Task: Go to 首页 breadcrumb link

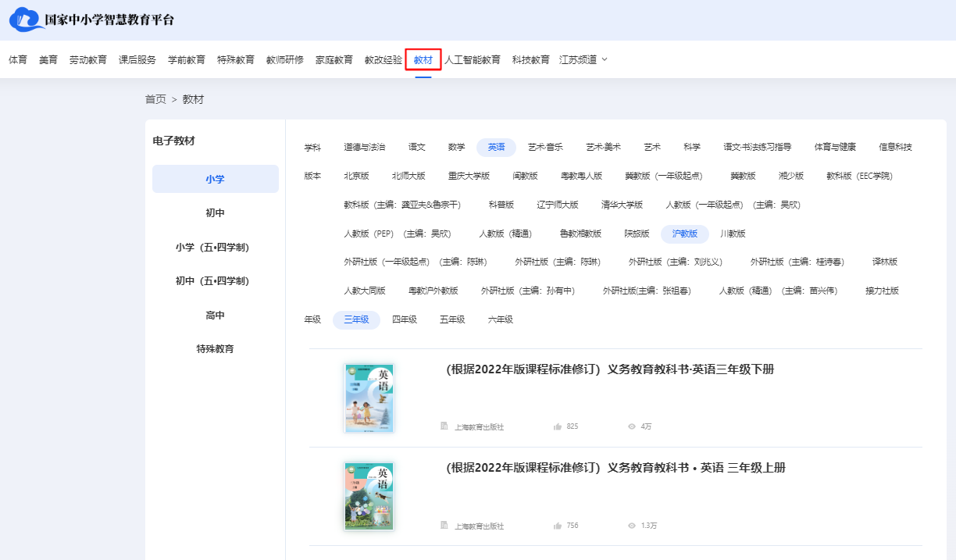Action: click(155, 99)
